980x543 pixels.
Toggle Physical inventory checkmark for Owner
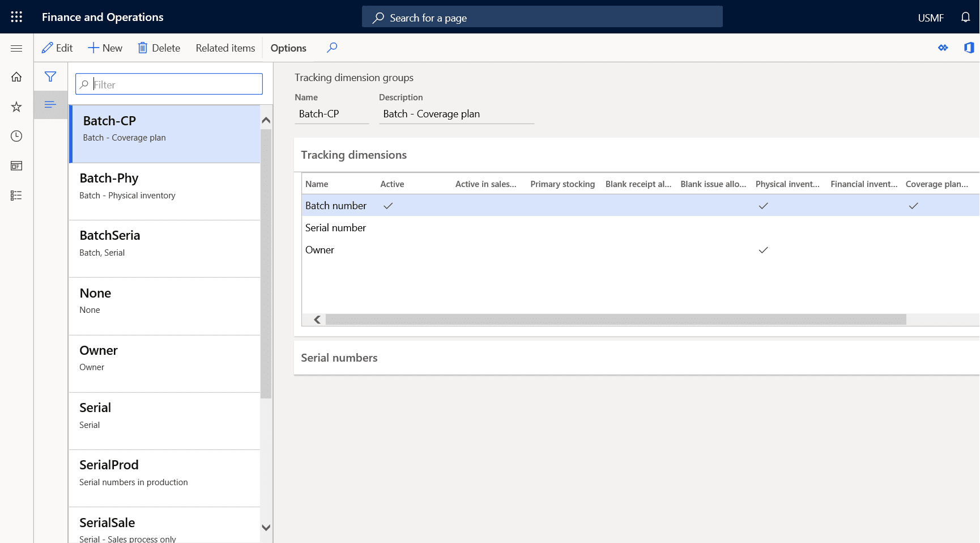click(763, 250)
